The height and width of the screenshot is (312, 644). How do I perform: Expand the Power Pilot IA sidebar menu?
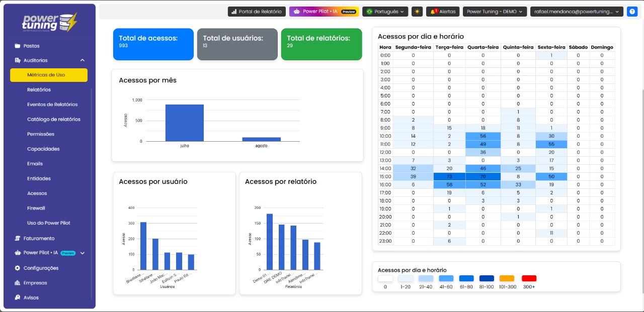(83, 253)
